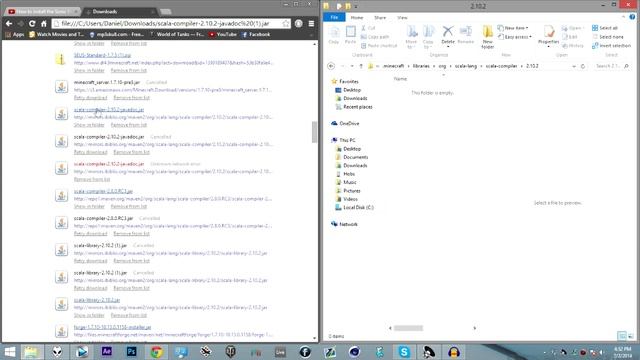Click Paste shortcut in Explorer ribbon
Screen dimensions: 640x360
pos(379,46)
